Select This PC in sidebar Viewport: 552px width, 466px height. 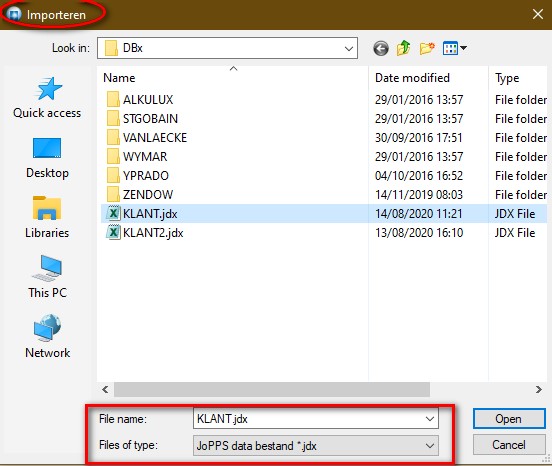(47, 277)
